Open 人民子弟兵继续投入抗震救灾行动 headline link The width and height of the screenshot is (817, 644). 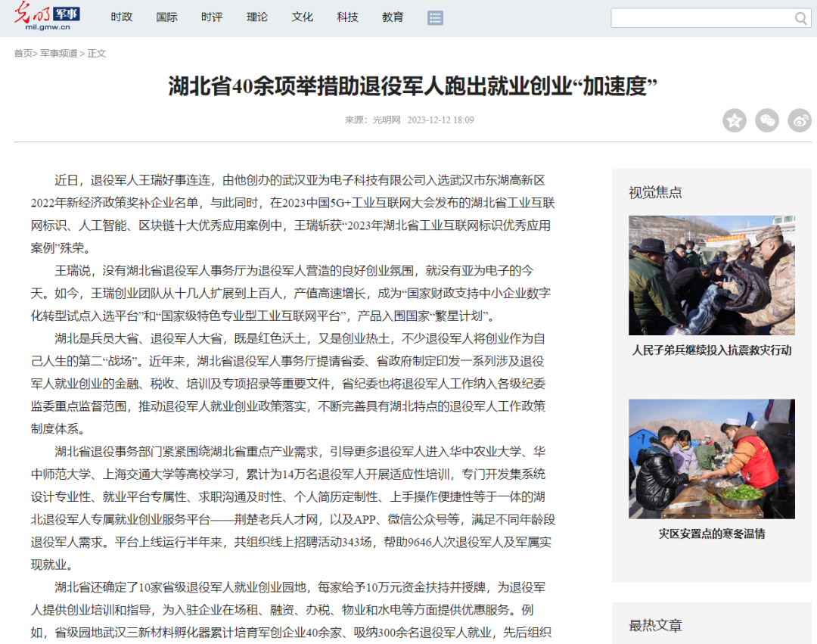(711, 350)
